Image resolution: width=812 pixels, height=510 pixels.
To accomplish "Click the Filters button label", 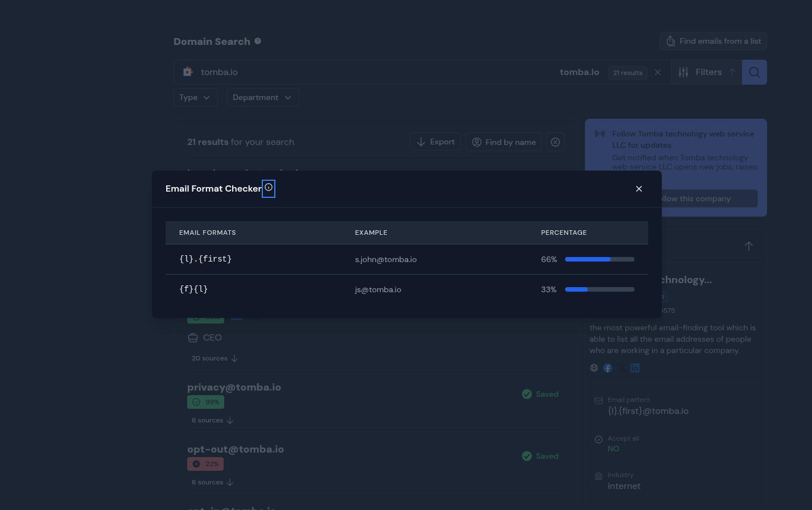I will click(708, 72).
